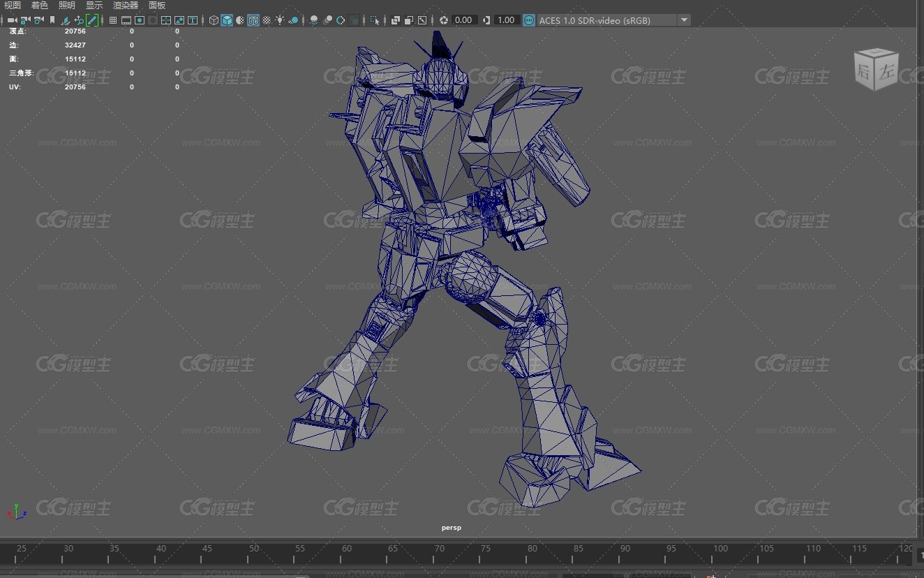Toggle Wireframe on Shaded icon

(x=253, y=20)
